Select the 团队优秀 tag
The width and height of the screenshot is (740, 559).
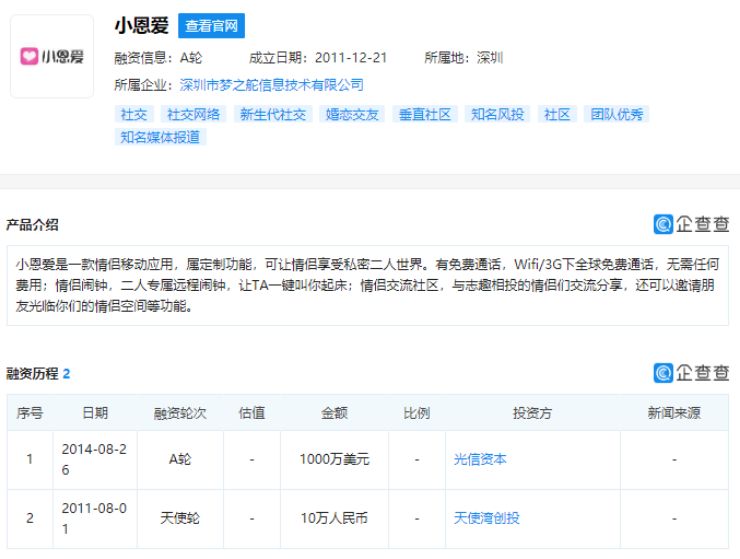click(616, 114)
